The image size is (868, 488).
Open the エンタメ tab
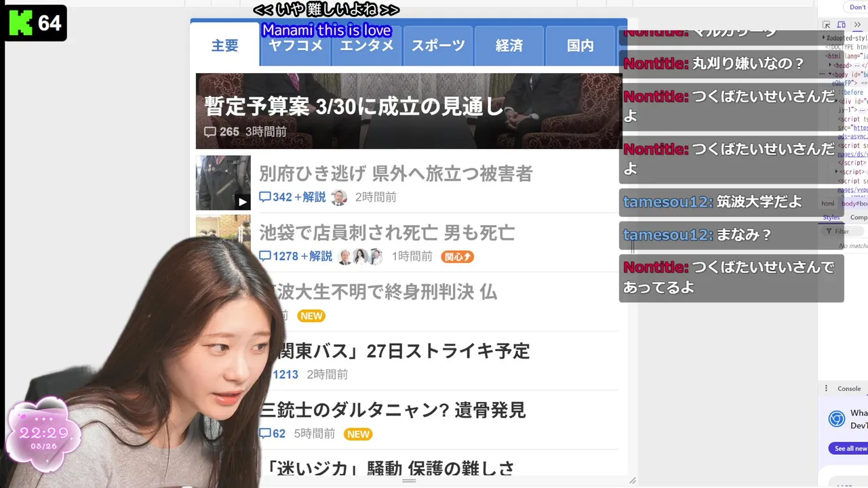(367, 45)
